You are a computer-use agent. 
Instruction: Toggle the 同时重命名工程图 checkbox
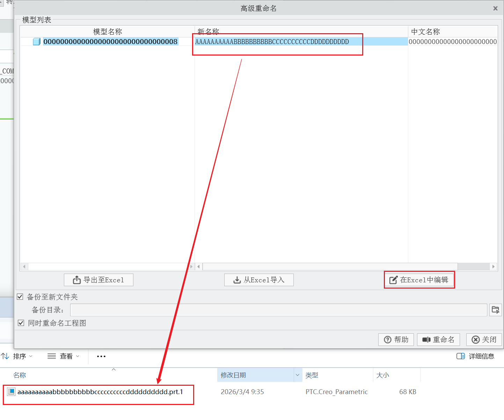coord(21,323)
